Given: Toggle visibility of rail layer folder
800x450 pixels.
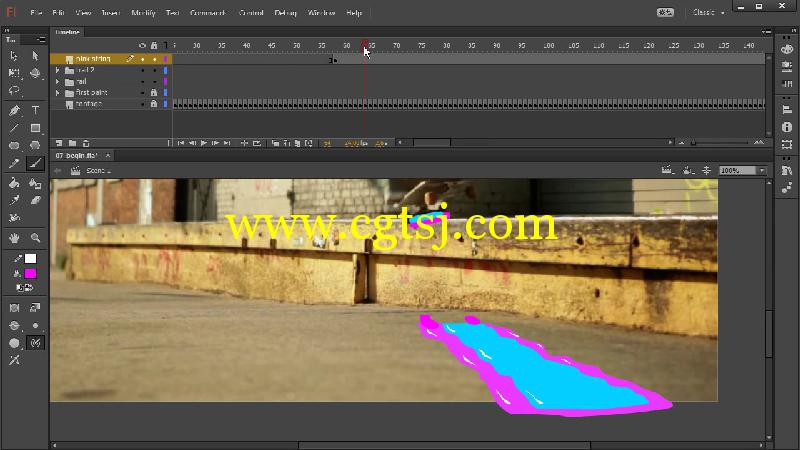Looking at the screenshot, I should [x=142, y=82].
